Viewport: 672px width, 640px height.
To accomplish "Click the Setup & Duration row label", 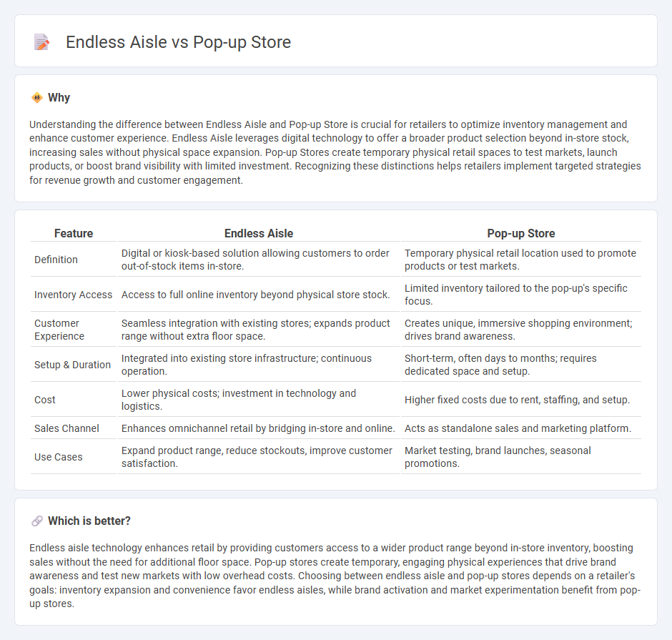I will pyautogui.click(x=72, y=365).
